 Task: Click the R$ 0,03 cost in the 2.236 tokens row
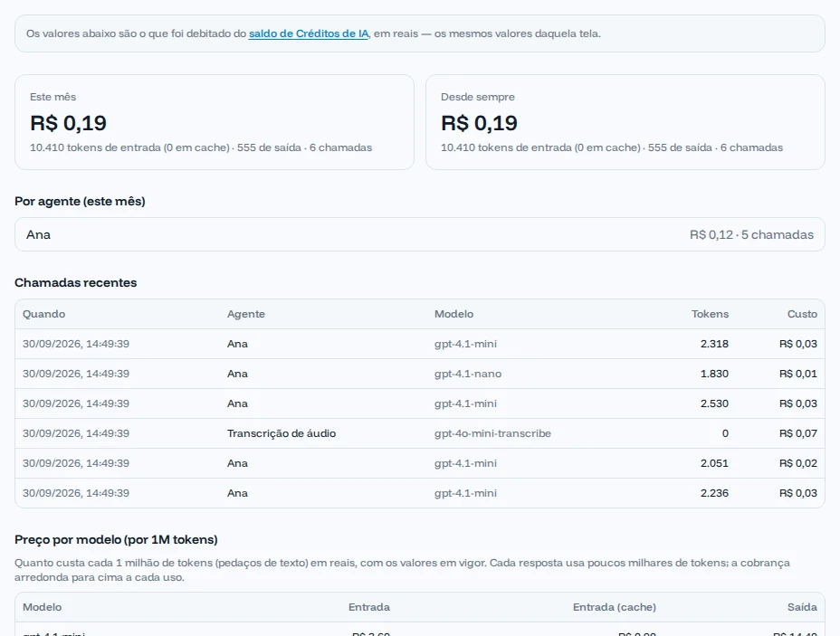[x=798, y=494]
